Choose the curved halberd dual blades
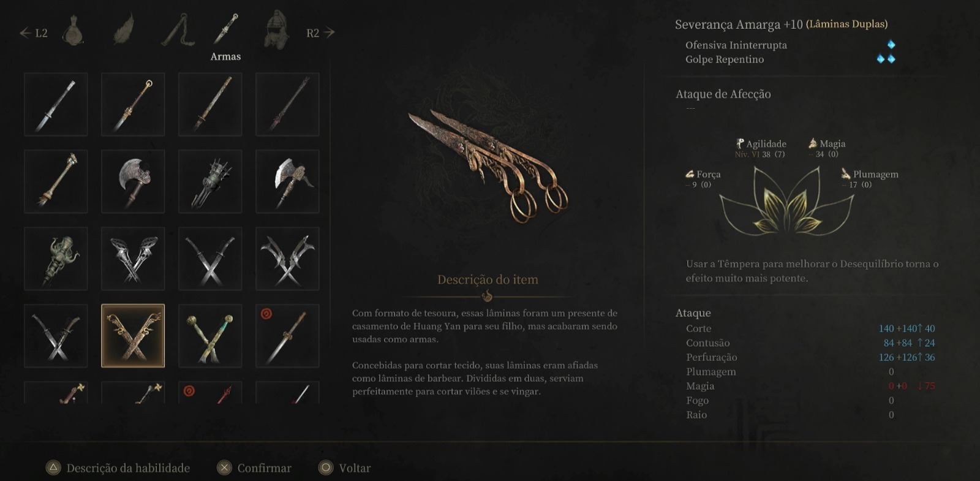The height and width of the screenshot is (481, 980). 287,259
